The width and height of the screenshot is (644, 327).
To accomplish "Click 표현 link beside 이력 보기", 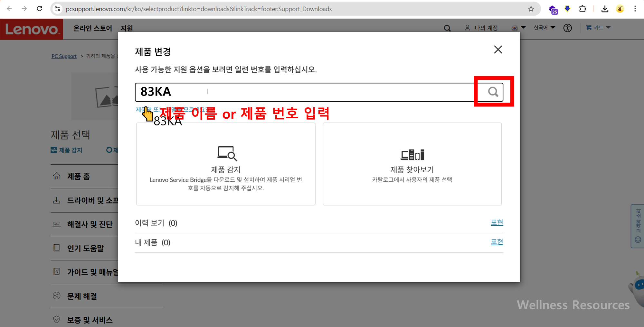I will (x=497, y=223).
